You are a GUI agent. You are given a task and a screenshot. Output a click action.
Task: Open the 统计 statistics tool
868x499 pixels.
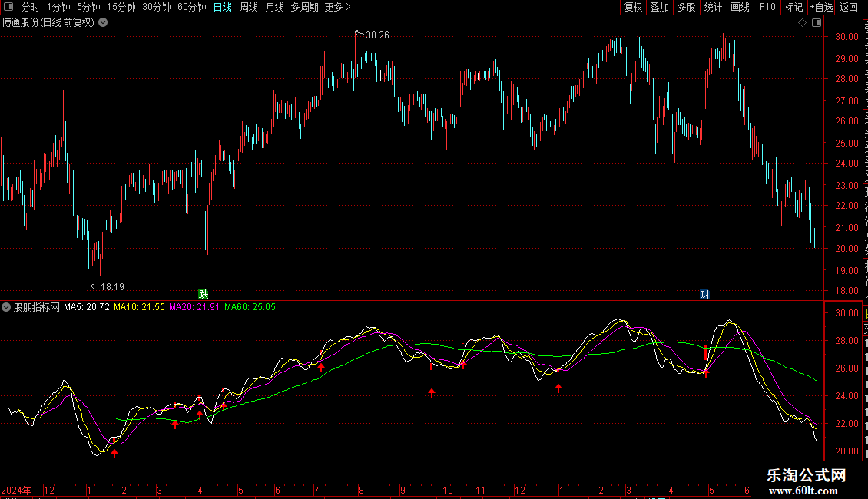713,7
